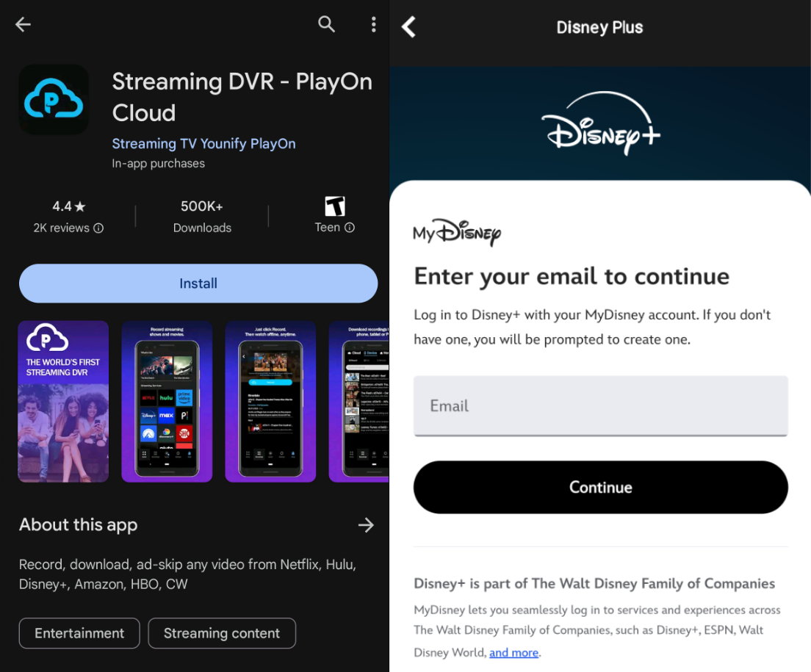Tap the app description about Netflix, Hulu
Screen dimensions: 811x672
[x=187, y=574]
